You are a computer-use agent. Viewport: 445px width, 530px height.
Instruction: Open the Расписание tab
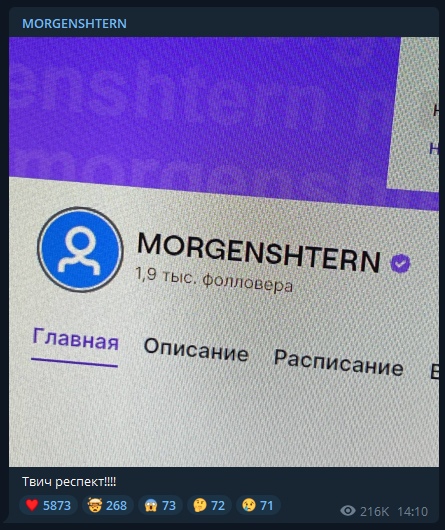(x=339, y=363)
